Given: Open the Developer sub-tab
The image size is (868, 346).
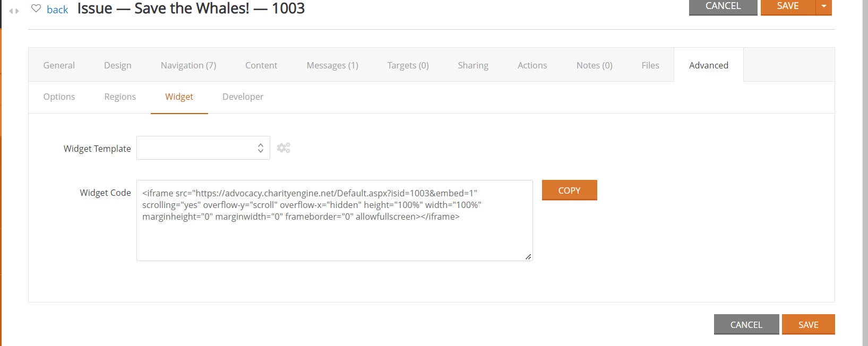Looking at the screenshot, I should click(243, 97).
